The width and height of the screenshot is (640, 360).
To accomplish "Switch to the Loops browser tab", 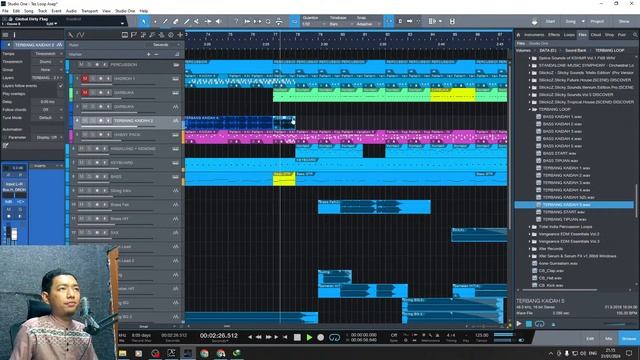I will point(569,35).
